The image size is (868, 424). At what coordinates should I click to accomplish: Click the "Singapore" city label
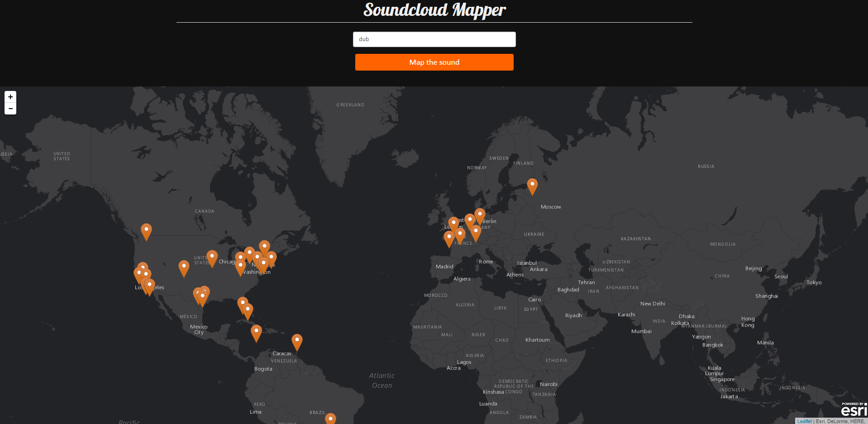point(722,379)
